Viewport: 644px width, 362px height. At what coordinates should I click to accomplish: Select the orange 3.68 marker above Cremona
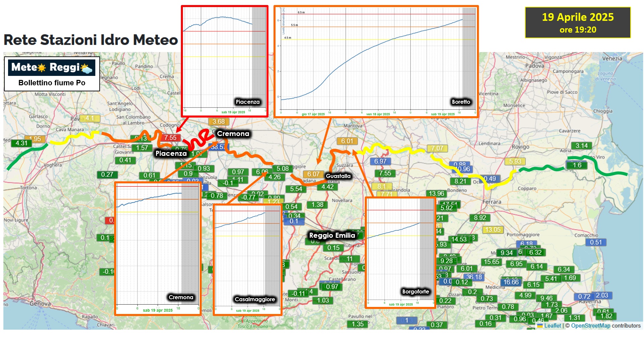click(218, 122)
